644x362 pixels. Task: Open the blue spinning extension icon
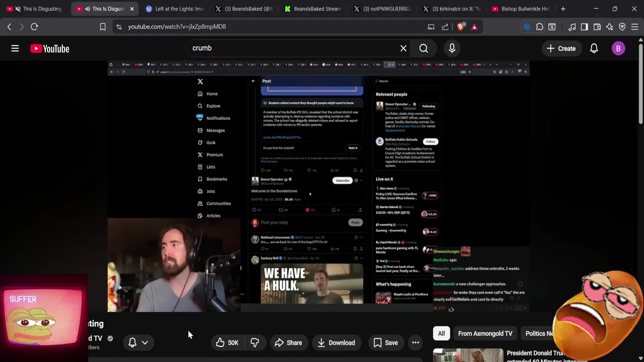coord(527,27)
